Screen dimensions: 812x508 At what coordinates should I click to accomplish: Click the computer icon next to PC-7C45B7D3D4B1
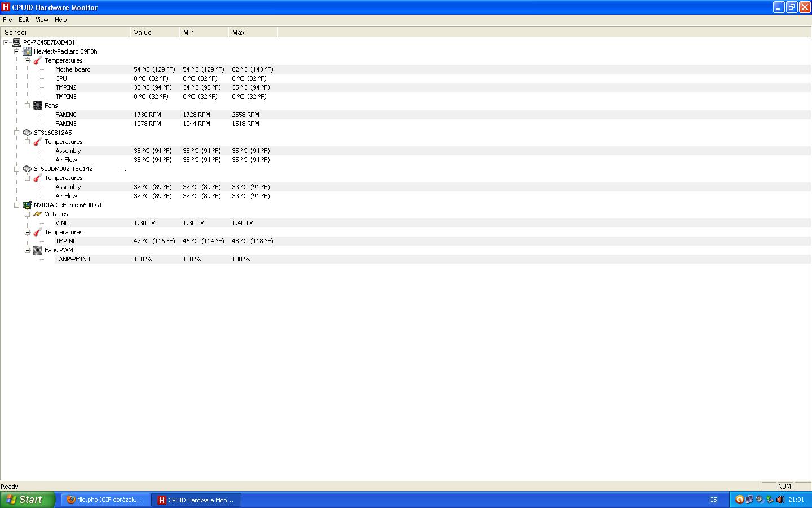(x=16, y=42)
